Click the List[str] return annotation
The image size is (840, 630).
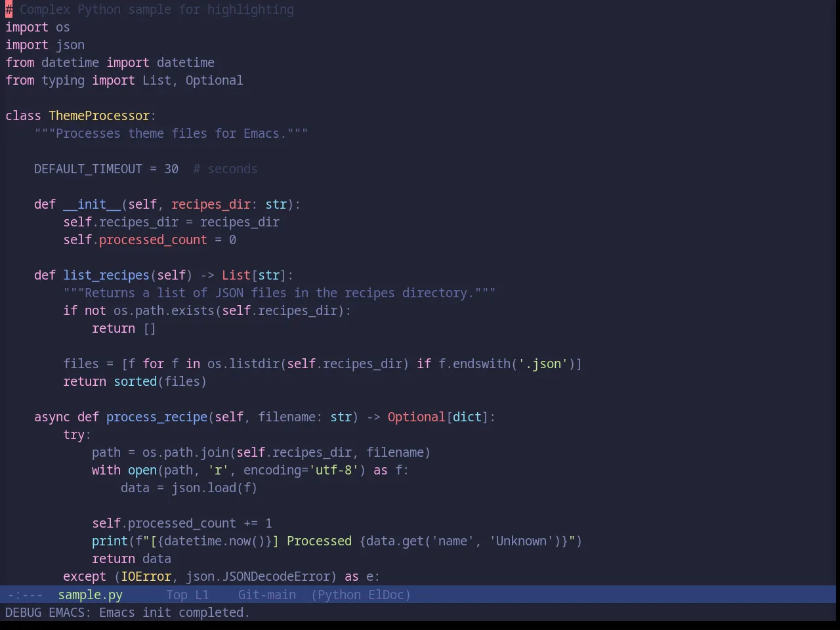click(254, 275)
